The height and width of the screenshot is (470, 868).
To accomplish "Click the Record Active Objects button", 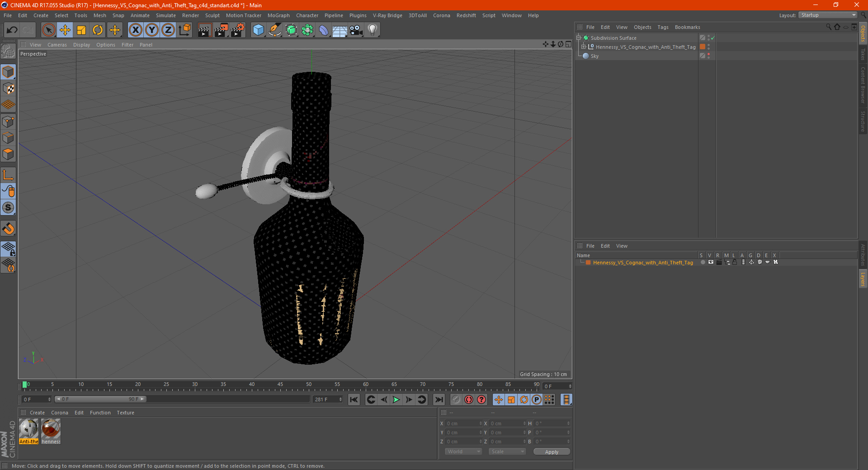I will [456, 399].
